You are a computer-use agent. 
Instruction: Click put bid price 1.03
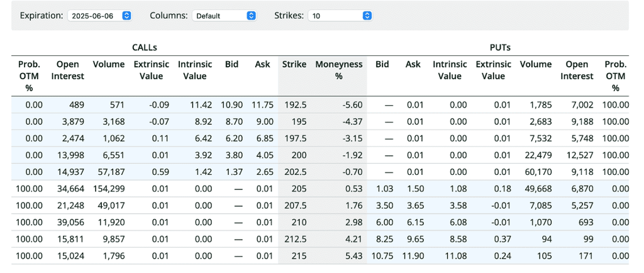click(385, 189)
